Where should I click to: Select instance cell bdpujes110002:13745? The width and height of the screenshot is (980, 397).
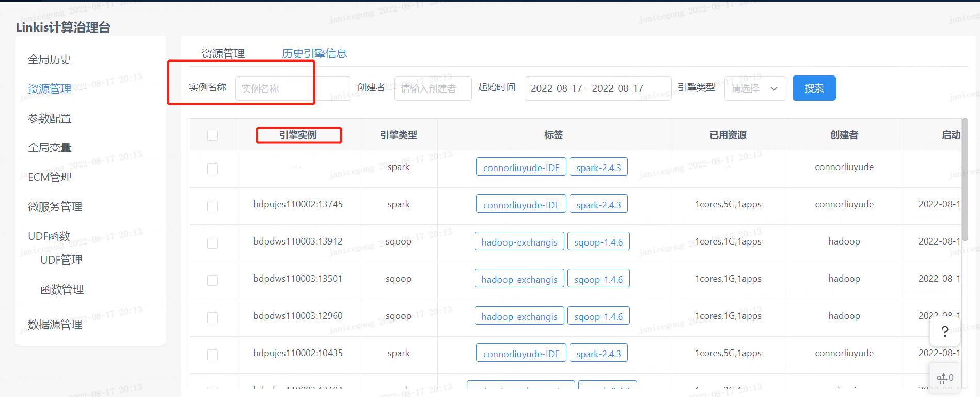coord(298,204)
